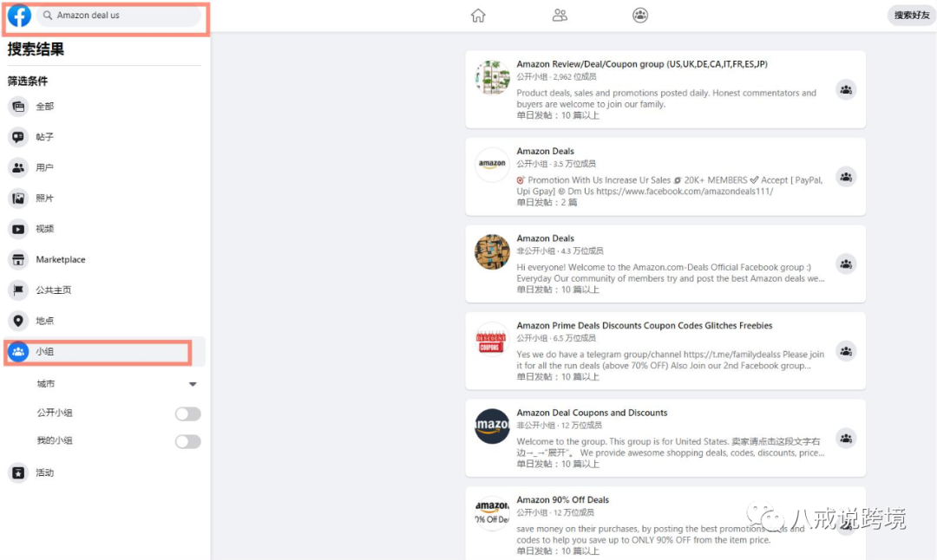Screen dimensions: 937x560
Task: Click the Discount Coupons avatar image
Action: pos(492,338)
